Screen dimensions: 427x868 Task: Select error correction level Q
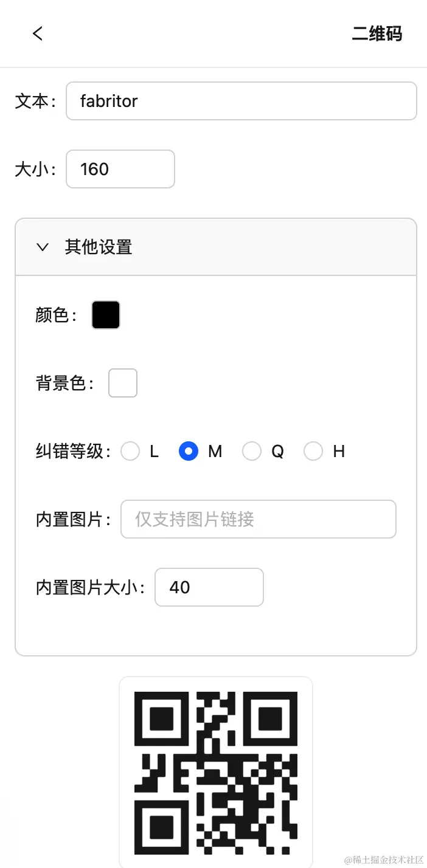[252, 451]
